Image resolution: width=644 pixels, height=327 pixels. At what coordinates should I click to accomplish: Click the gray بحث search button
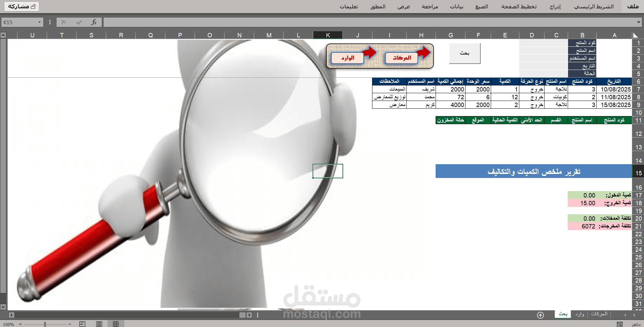point(465,53)
